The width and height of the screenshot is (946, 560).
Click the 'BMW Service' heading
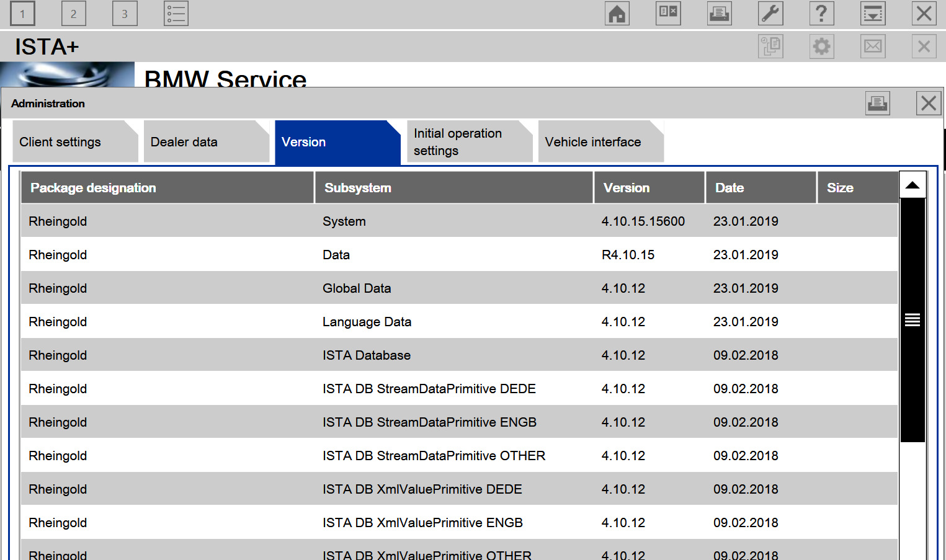[x=225, y=78]
